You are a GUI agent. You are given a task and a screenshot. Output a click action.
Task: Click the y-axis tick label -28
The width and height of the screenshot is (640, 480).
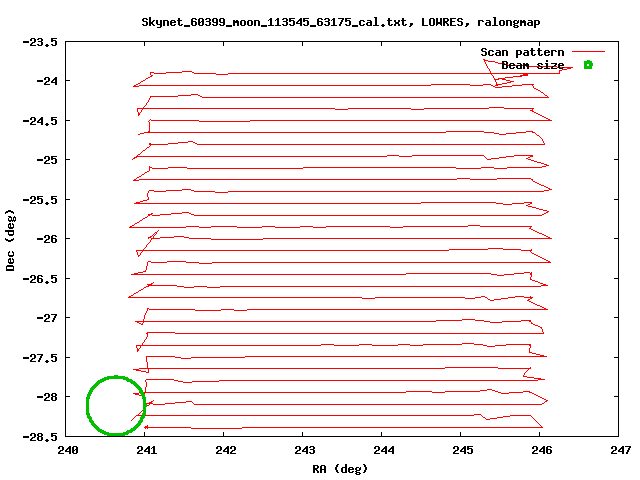pos(47,397)
